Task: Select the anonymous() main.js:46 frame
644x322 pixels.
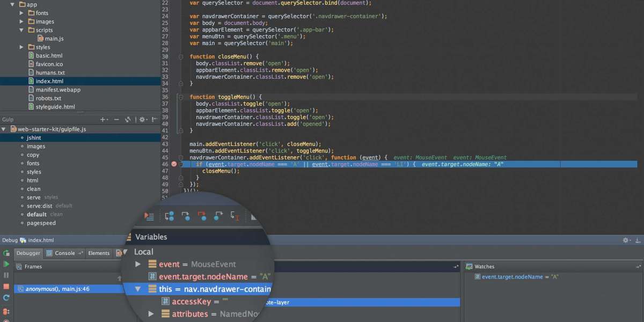Action: [54, 289]
